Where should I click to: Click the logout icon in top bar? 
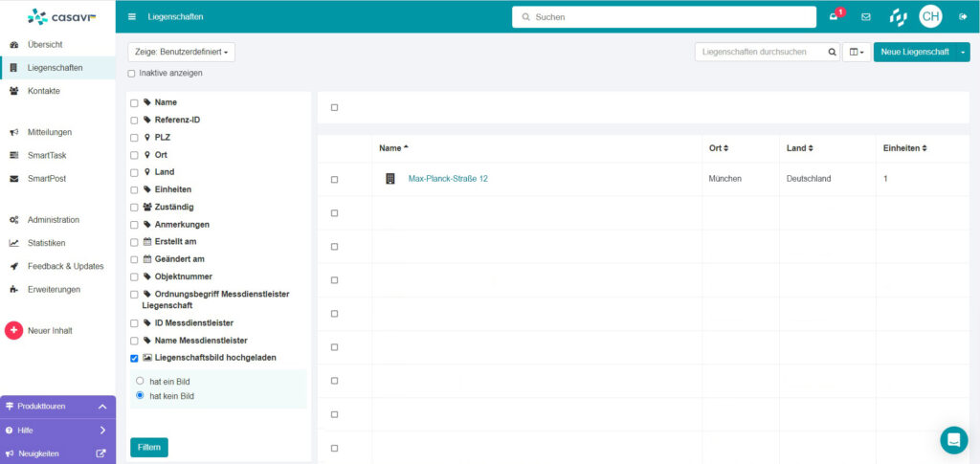point(962,16)
